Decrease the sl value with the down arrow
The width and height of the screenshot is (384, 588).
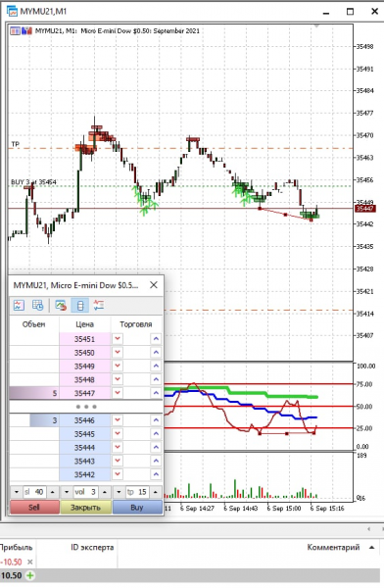(17, 492)
